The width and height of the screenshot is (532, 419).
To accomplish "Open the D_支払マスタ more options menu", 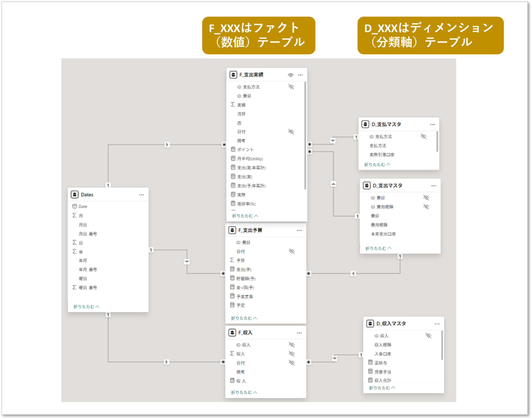I will click(x=432, y=124).
